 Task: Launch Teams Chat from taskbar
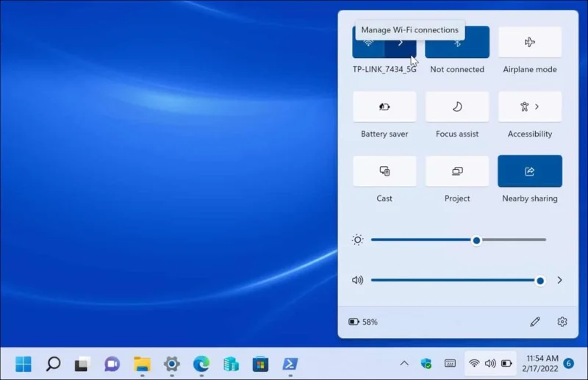(x=112, y=364)
